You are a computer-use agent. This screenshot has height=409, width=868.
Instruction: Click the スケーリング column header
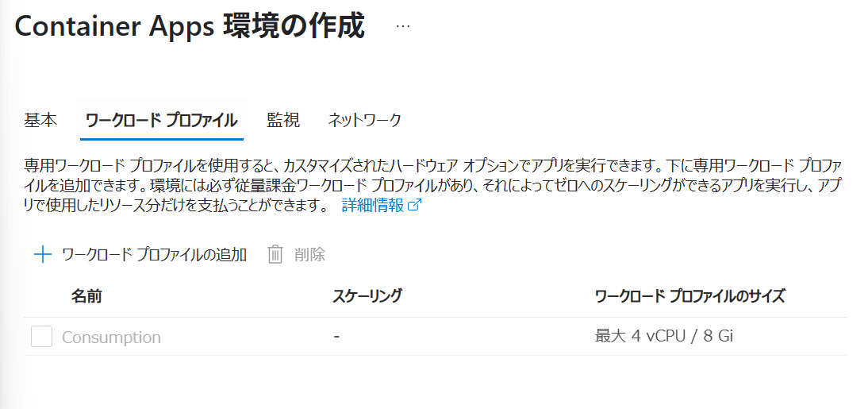(x=367, y=296)
